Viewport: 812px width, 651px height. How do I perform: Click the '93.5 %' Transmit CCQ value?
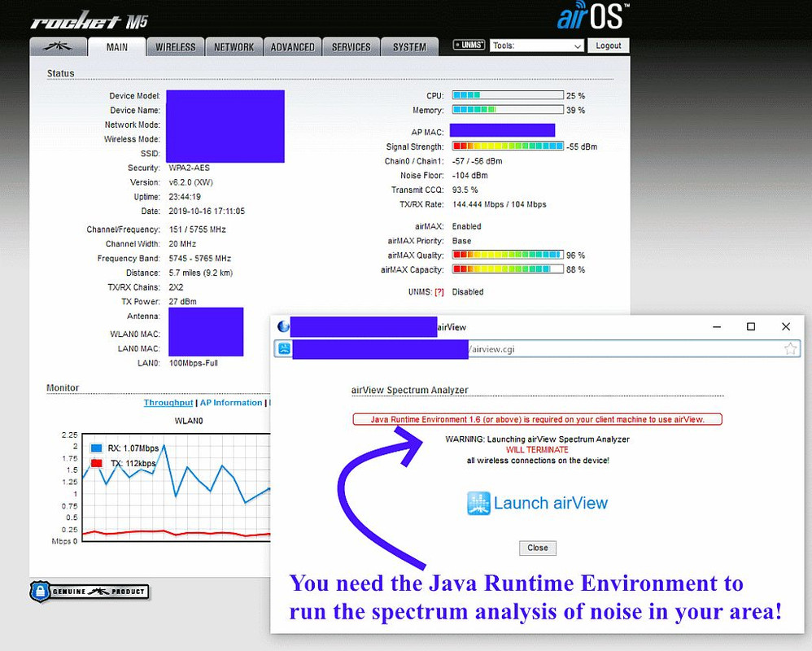[465, 190]
